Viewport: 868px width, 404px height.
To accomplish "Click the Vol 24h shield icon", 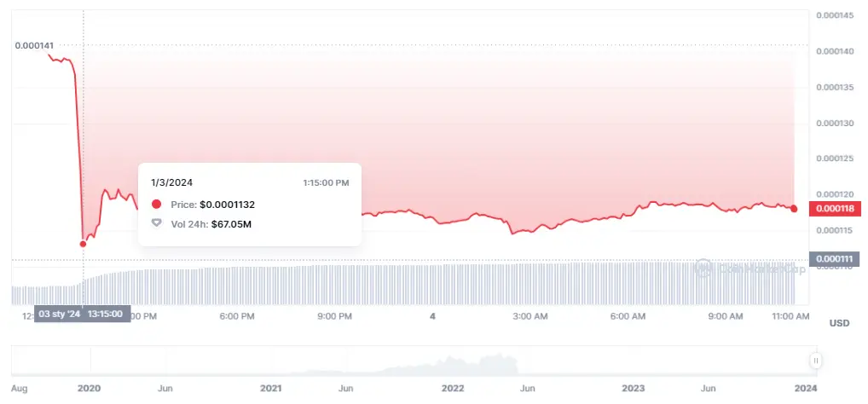I will [156, 223].
